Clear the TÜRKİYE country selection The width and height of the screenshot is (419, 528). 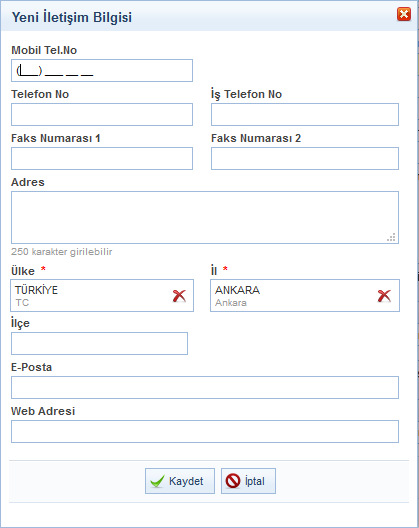pyautogui.click(x=179, y=296)
